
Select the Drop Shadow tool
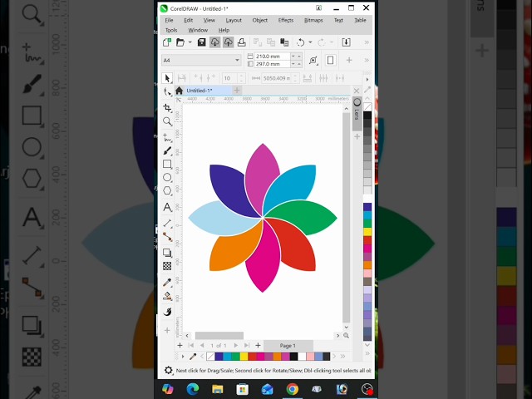pos(167,253)
